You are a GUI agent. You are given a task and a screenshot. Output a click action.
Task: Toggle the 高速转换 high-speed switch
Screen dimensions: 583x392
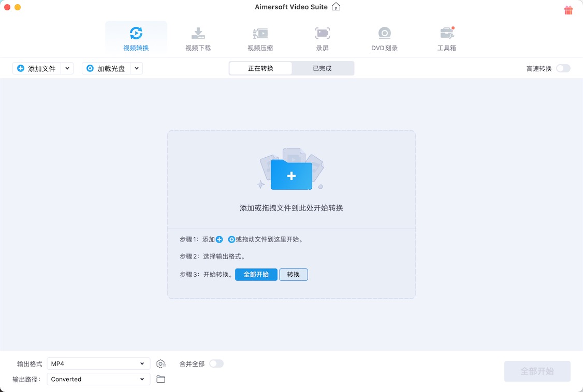563,68
